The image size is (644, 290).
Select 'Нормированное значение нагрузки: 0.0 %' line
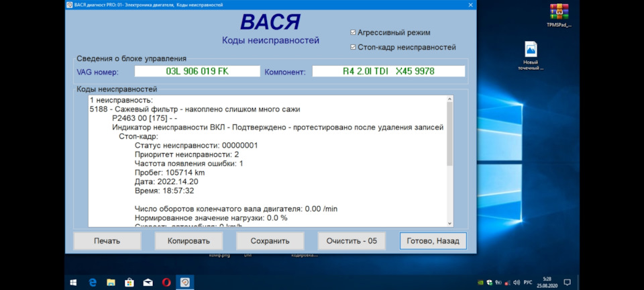(x=211, y=217)
